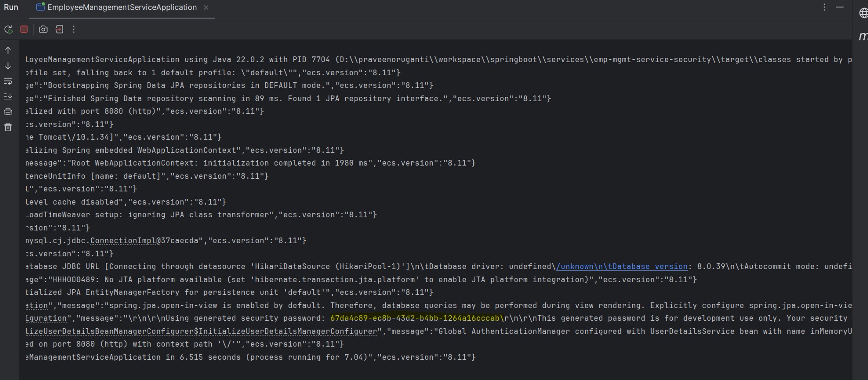Click the 'in 6.515 seconds' startup line
Screen dimensions: 868x380
click(x=251, y=357)
